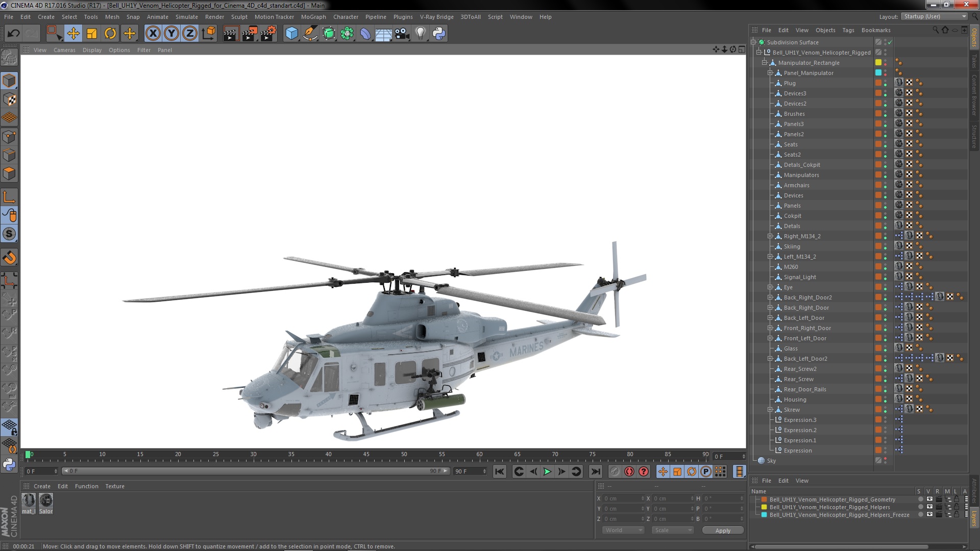The height and width of the screenshot is (551, 980).
Task: Open the V-Ray Bridge menu
Action: tap(436, 17)
